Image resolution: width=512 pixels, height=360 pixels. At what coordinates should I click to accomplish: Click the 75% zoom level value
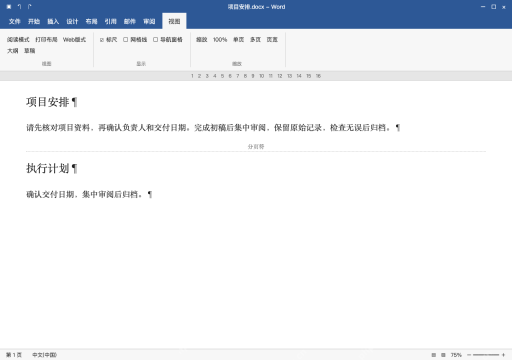pyautogui.click(x=456, y=355)
